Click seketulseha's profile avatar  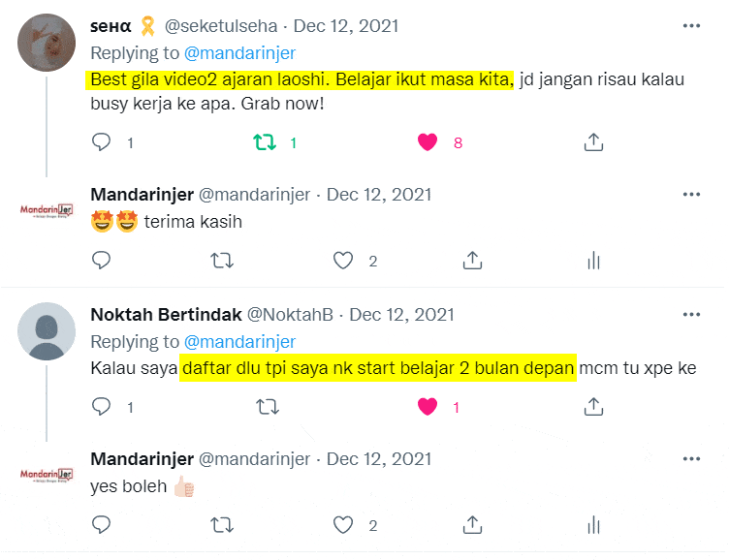[x=47, y=44]
